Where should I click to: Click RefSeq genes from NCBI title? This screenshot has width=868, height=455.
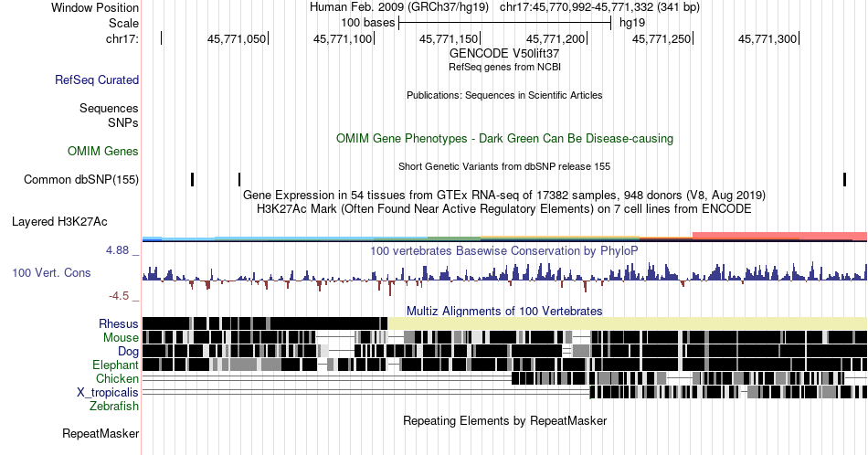(x=504, y=67)
